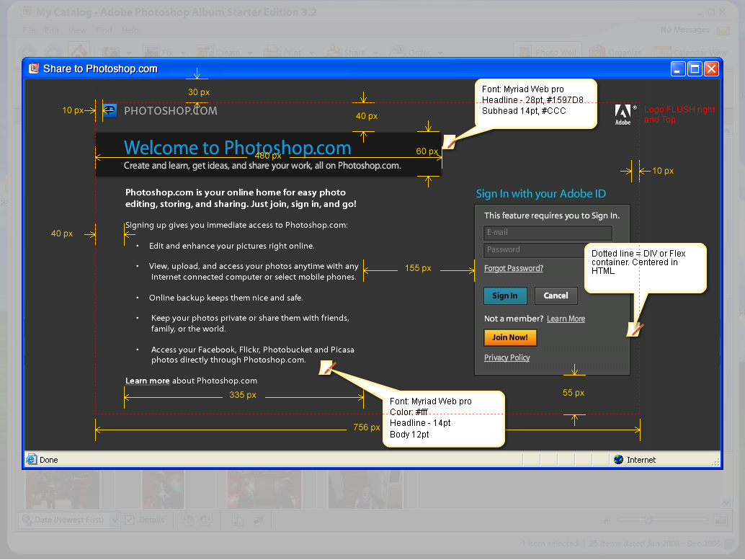Click the No Messages envelope icon
The width and height of the screenshot is (745, 560).
coord(723,30)
